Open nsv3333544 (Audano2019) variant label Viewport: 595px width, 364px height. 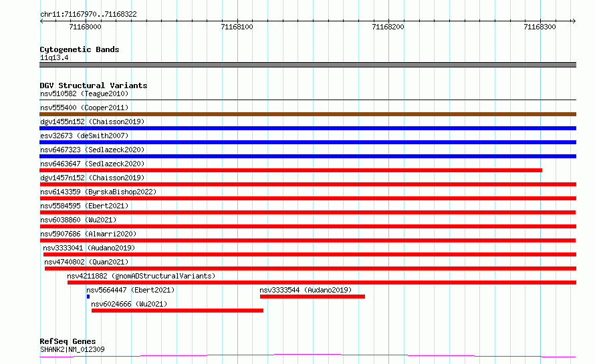pyautogui.click(x=306, y=290)
